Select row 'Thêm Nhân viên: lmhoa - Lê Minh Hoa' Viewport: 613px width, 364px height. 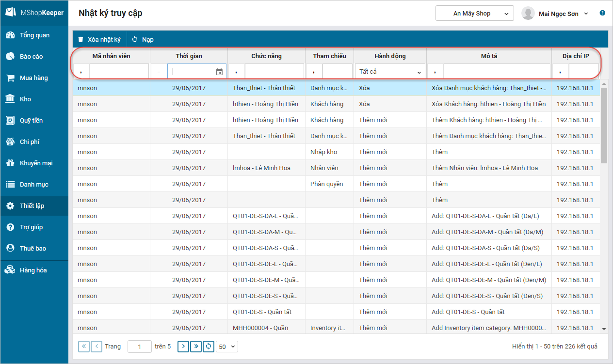coord(337,168)
